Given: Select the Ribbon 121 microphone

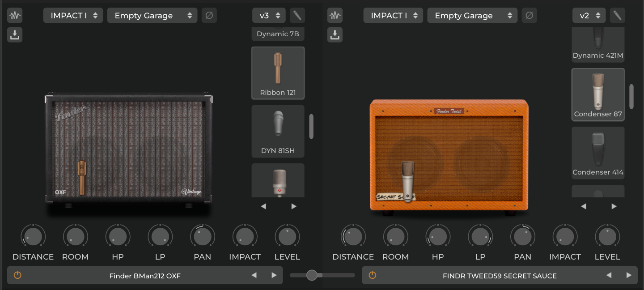Looking at the screenshot, I should point(278,73).
